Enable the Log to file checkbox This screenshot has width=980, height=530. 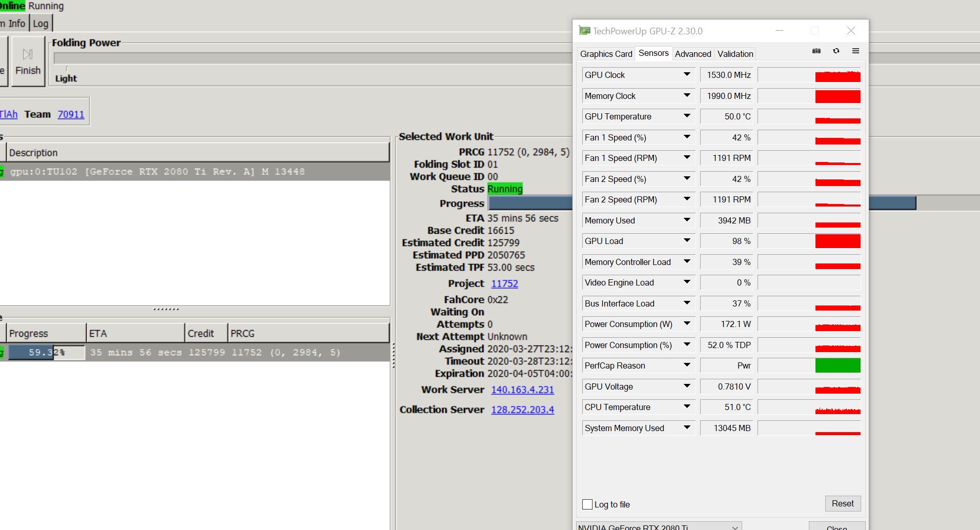click(587, 504)
